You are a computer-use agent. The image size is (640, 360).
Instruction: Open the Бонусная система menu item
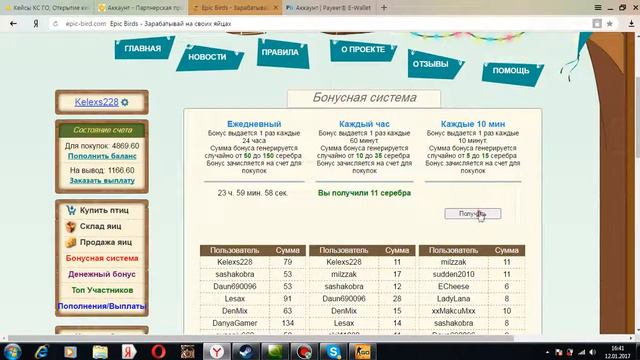tap(102, 258)
